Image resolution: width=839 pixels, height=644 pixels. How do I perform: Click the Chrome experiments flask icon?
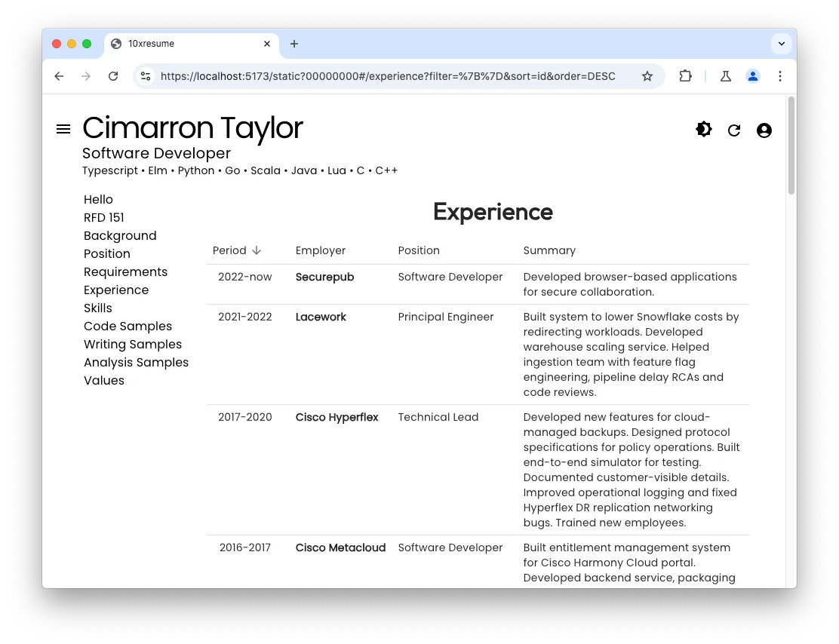tap(725, 76)
